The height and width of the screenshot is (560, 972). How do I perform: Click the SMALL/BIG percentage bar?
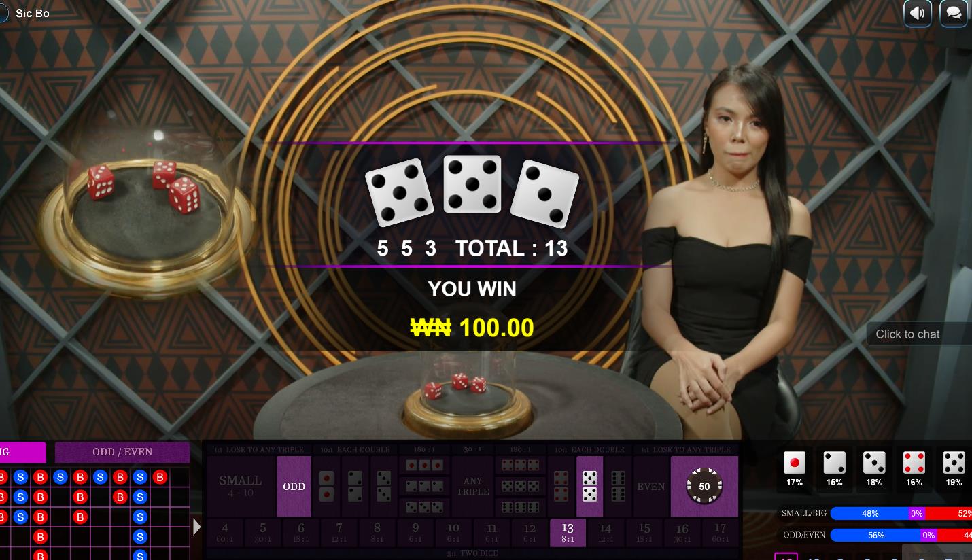coord(901,514)
